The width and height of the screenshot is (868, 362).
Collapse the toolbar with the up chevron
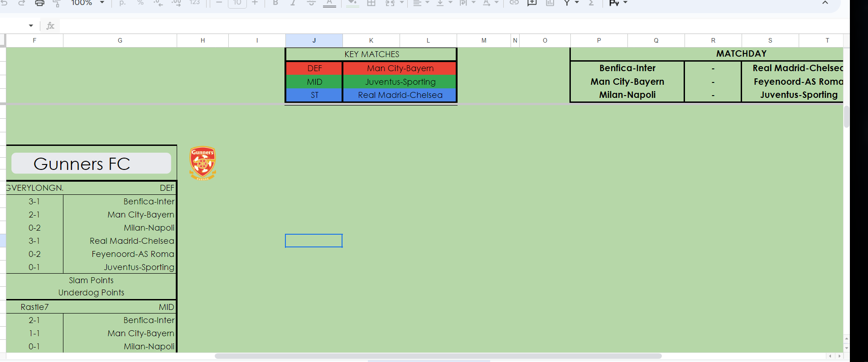pos(825,3)
